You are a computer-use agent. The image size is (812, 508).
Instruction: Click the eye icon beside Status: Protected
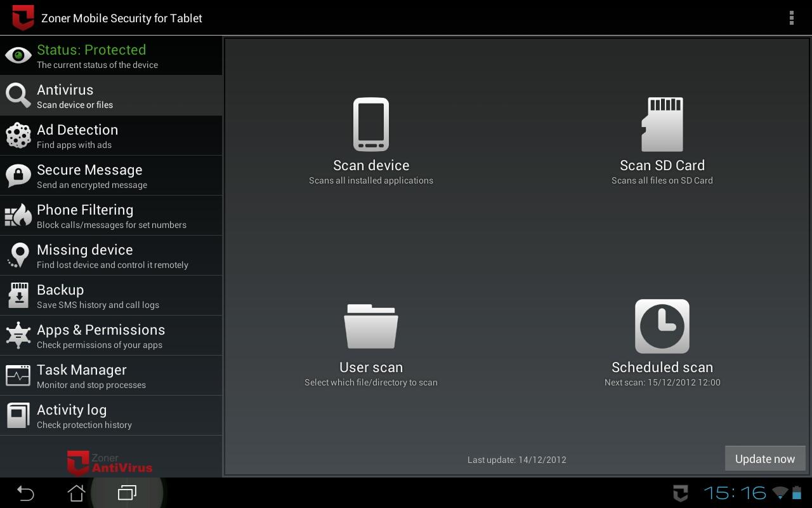point(18,55)
